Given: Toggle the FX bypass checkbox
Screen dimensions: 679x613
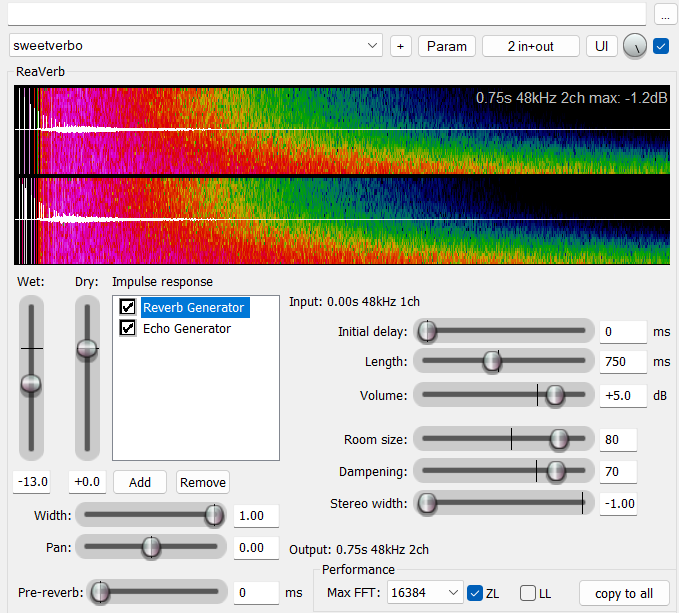Looking at the screenshot, I should click(x=661, y=46).
